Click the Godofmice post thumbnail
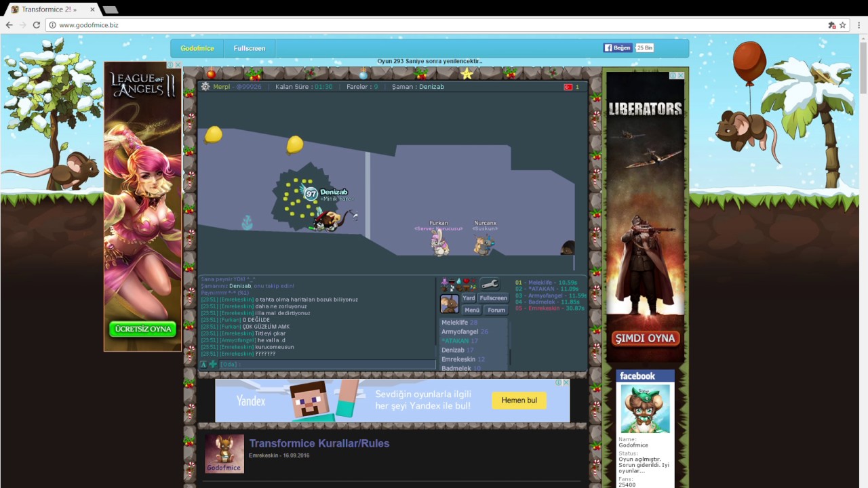Image resolution: width=868 pixels, height=488 pixels. pos(224,453)
